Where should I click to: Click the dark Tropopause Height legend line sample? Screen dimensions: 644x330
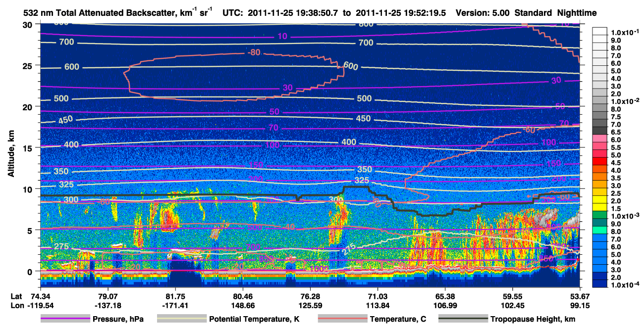[463, 319]
